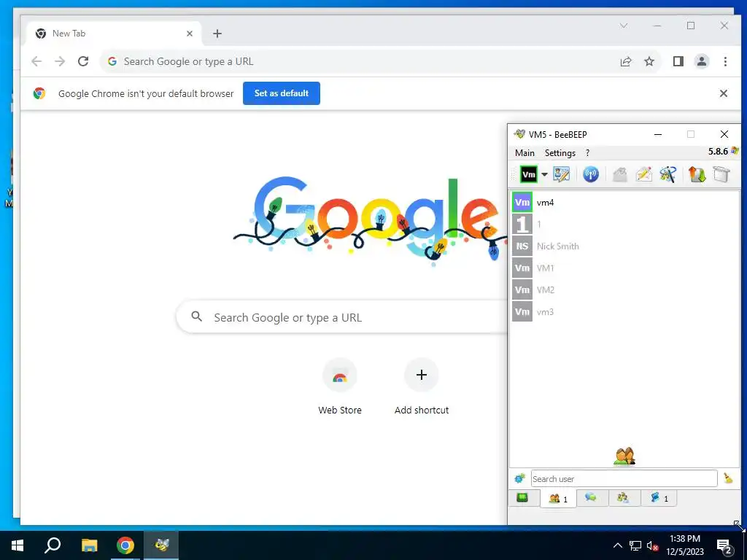Viewport: 747px width, 560px height.
Task: Select Nick Smith in the user list
Action: (624, 246)
